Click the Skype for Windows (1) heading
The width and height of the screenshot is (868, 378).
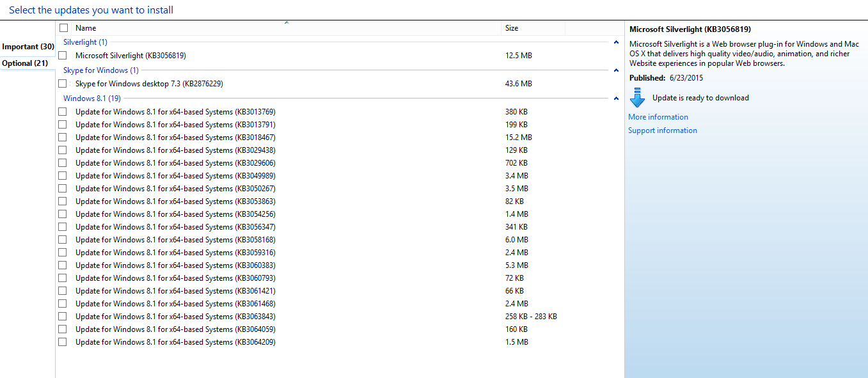(x=101, y=70)
